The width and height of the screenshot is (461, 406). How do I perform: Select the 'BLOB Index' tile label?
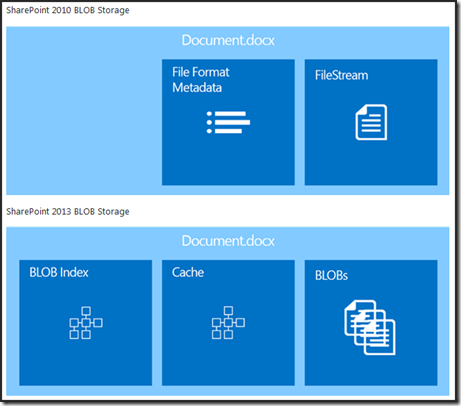click(x=59, y=272)
